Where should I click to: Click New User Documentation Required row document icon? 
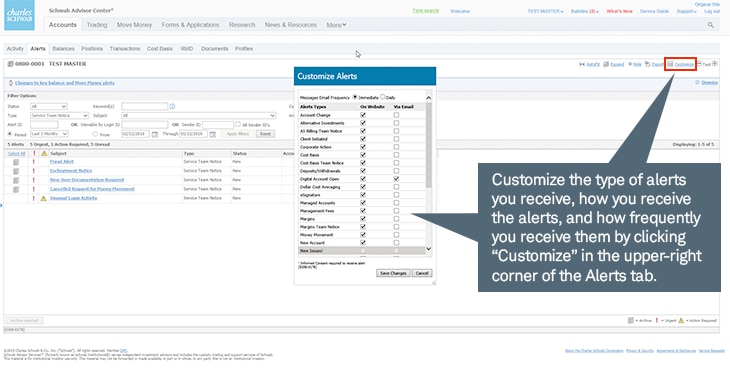16,180
